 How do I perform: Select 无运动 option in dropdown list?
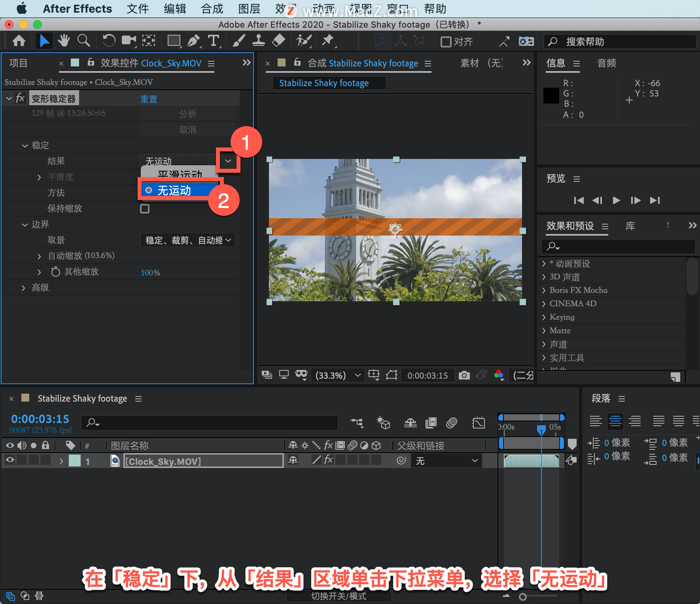[180, 191]
